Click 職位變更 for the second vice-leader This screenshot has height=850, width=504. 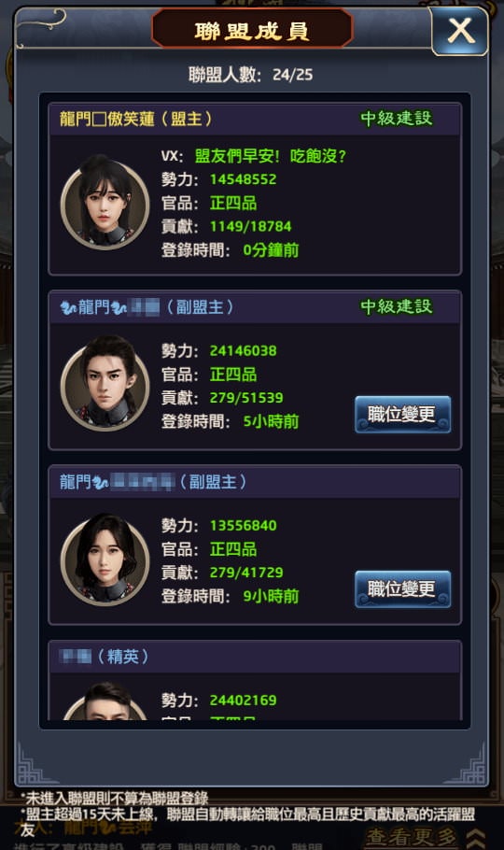[402, 588]
